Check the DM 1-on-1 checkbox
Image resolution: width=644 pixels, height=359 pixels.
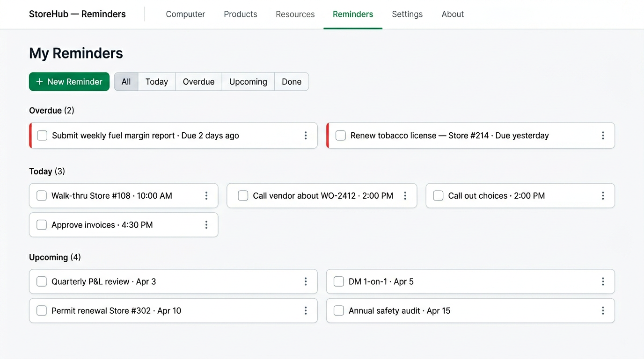tap(339, 281)
